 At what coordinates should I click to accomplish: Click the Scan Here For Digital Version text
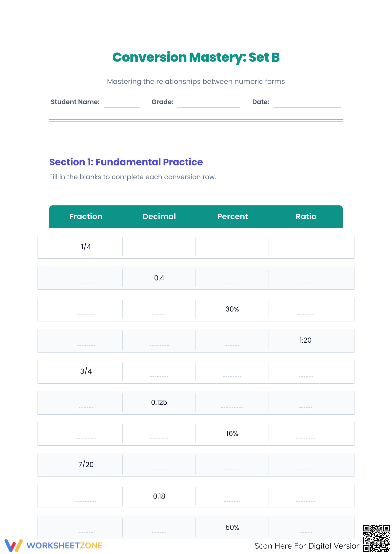pos(308,546)
